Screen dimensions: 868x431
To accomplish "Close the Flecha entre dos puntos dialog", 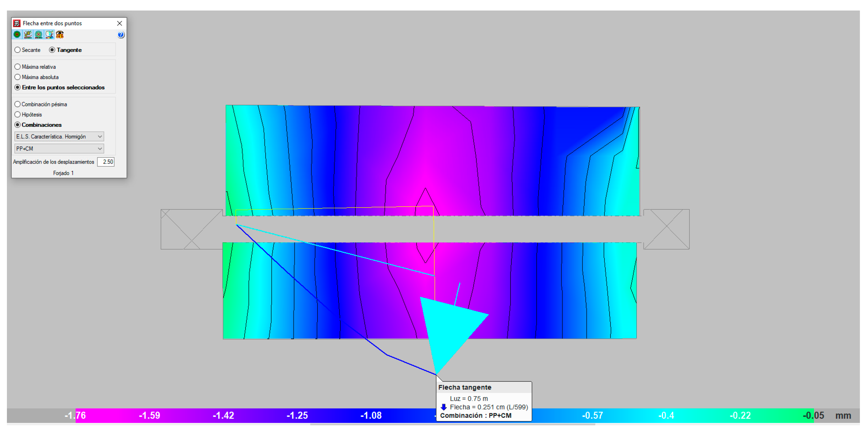I will click(120, 23).
